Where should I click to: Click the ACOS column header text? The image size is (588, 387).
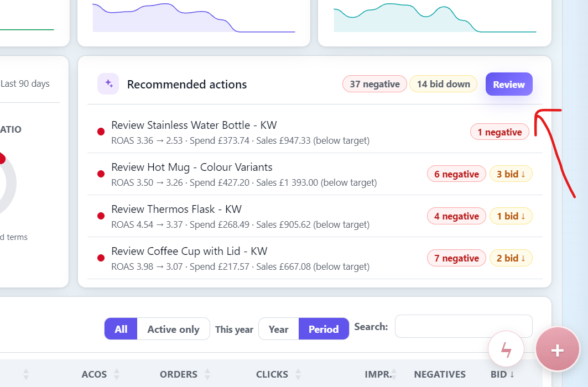pos(94,374)
